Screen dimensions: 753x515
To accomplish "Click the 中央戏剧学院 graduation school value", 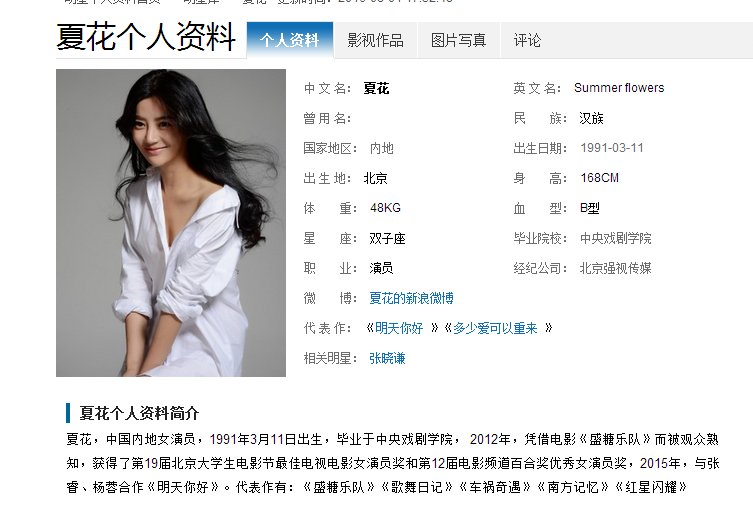I will point(616,238).
